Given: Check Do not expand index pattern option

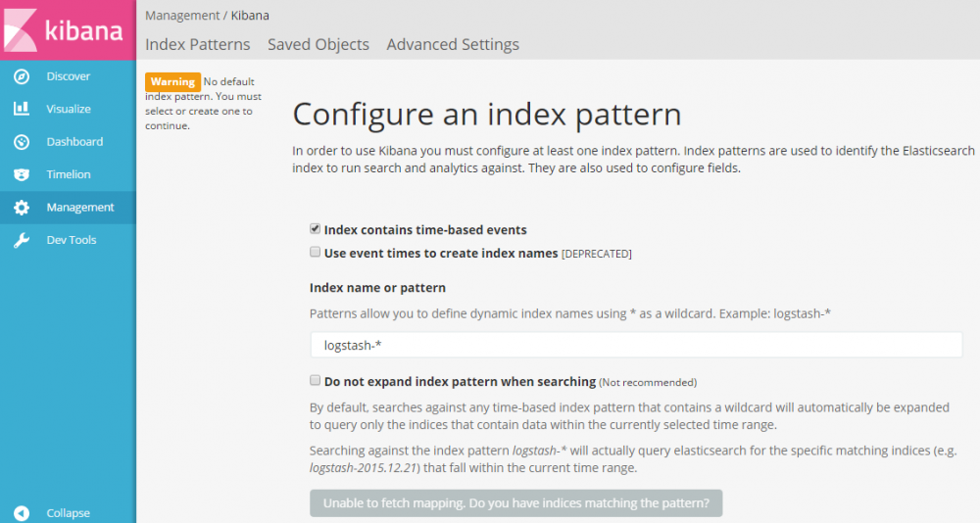Looking at the screenshot, I should coord(316,380).
